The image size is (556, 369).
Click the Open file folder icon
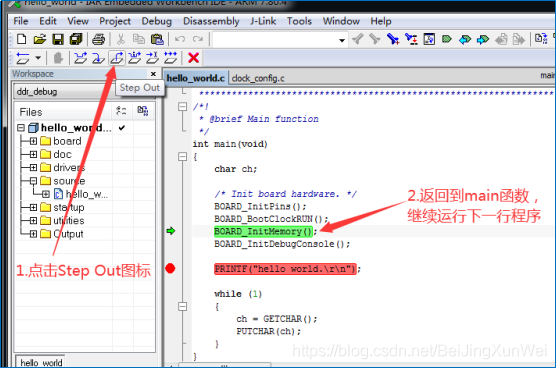(x=40, y=39)
